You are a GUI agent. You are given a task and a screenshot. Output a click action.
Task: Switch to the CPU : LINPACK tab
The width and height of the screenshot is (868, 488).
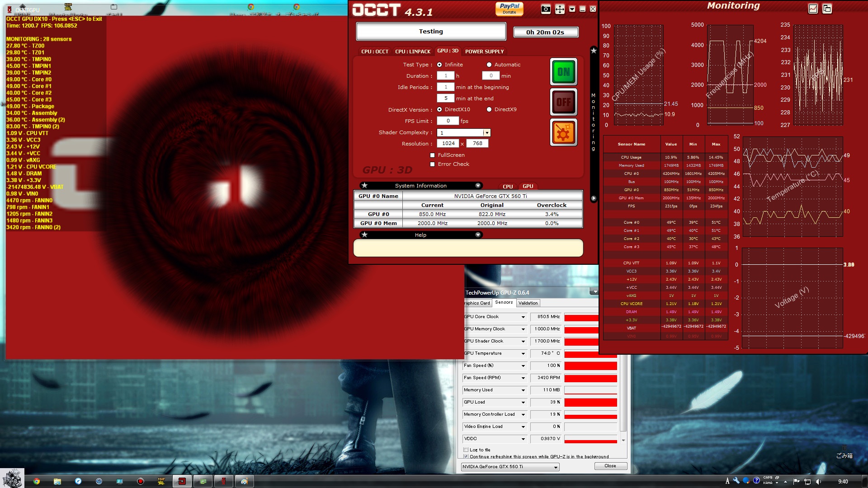pos(412,52)
